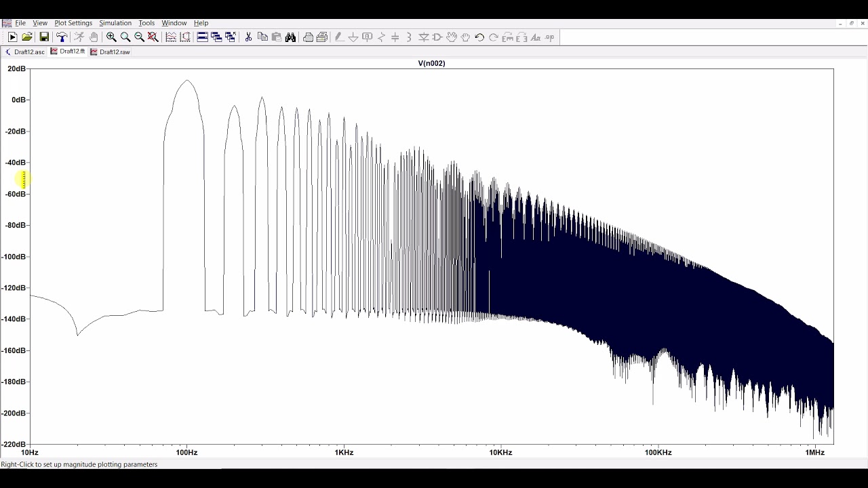Click the -100dB axis label
Viewport: 868px width, 488px height.
15,256
